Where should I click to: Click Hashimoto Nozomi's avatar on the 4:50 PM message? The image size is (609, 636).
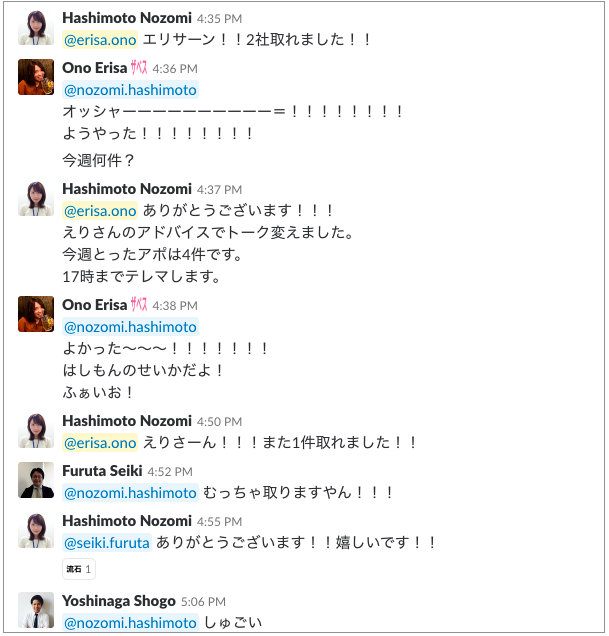click(35, 430)
